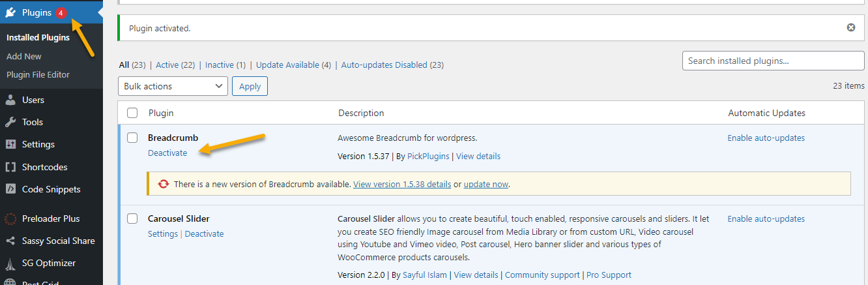This screenshot has width=868, height=285.
Task: Open Pro Support link
Action: click(609, 275)
